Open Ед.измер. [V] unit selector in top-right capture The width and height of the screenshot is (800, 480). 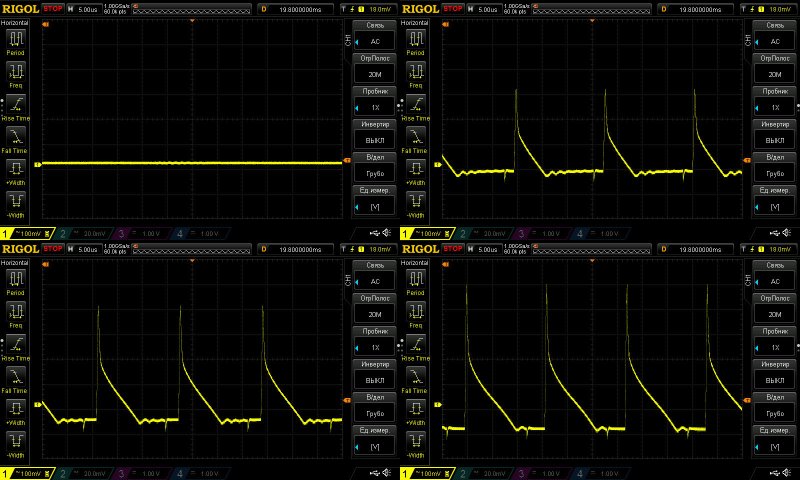pyautogui.click(x=775, y=200)
